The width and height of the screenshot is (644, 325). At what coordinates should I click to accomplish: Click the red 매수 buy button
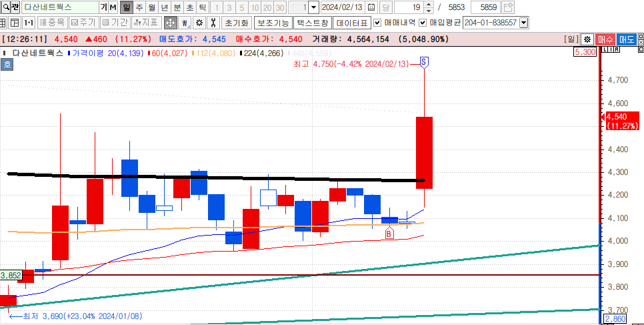coord(605,39)
